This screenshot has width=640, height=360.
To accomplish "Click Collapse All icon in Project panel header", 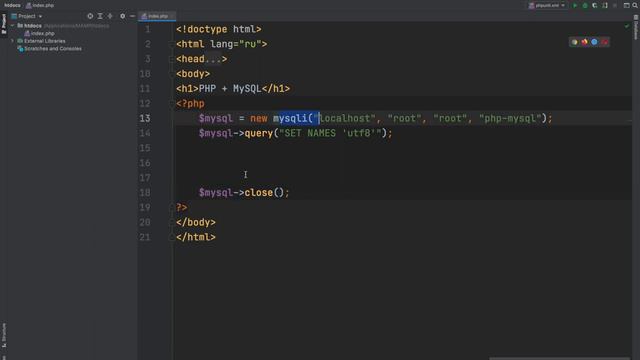I will coord(110,16).
